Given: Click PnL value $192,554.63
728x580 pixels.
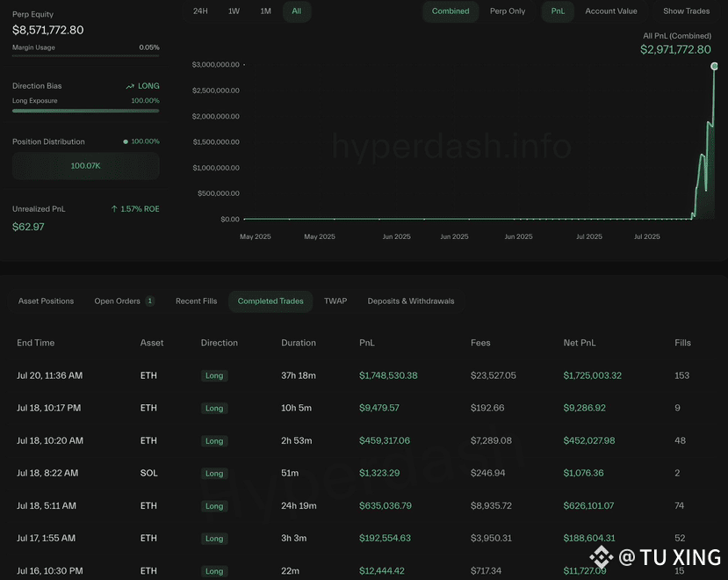Looking at the screenshot, I should pyautogui.click(x=385, y=538).
